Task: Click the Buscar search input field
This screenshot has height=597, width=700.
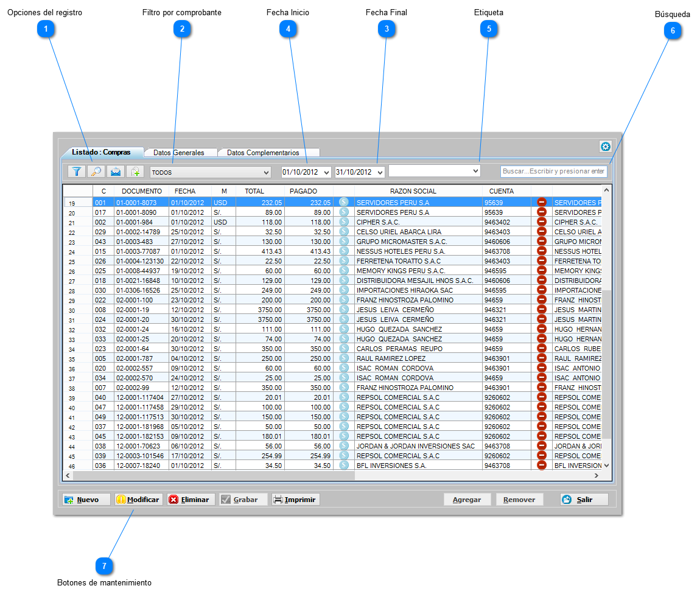Action: [553, 172]
